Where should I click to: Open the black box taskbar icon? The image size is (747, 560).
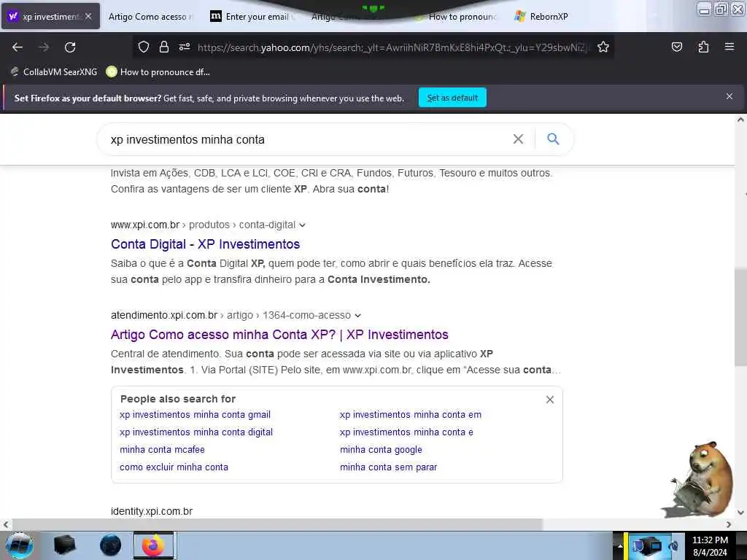[65, 545]
